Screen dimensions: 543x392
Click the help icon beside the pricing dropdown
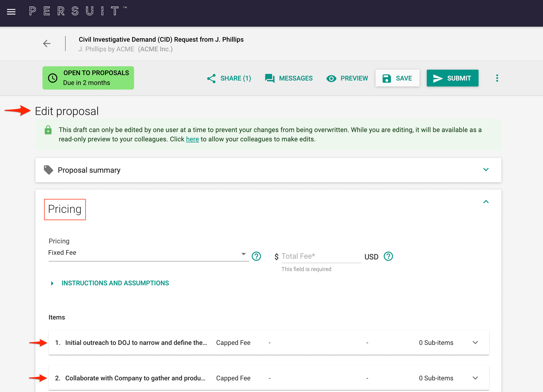(256, 256)
